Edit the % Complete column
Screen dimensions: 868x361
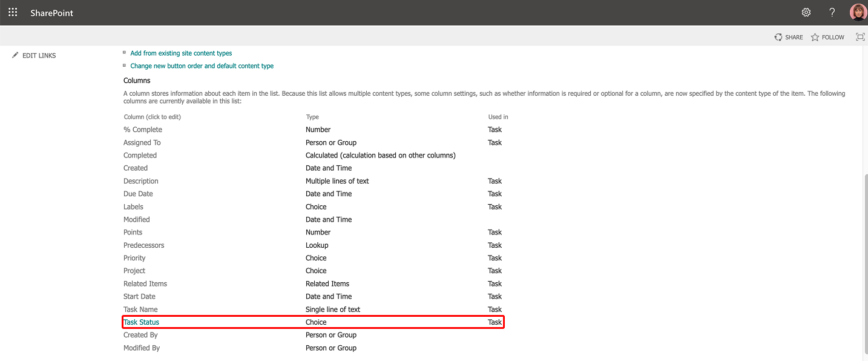point(143,130)
